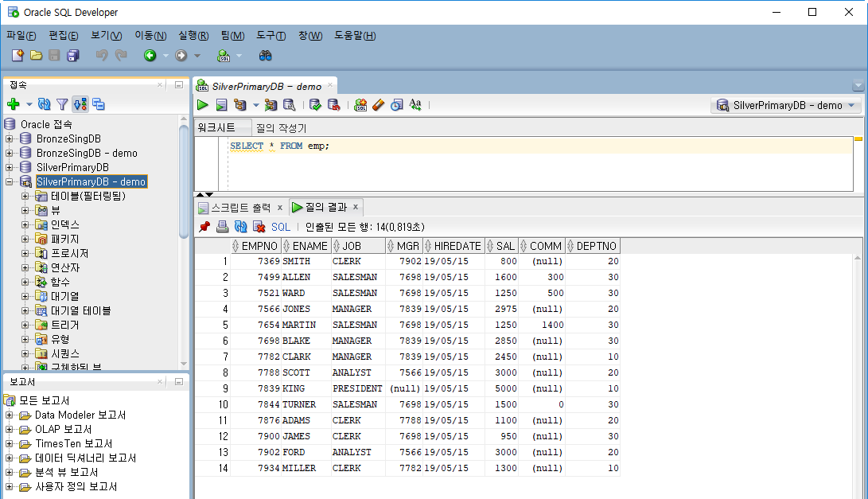Select the 트리거 tree item
868x499 pixels.
click(x=64, y=325)
